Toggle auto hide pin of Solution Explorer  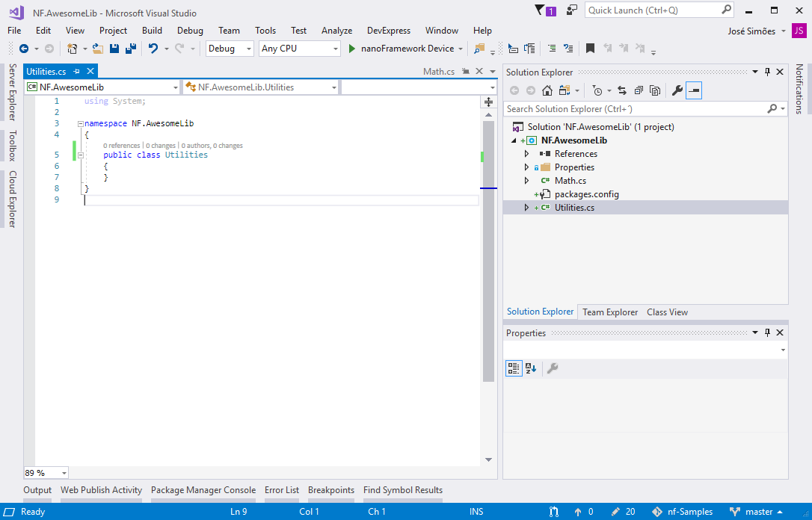pyautogui.click(x=767, y=72)
